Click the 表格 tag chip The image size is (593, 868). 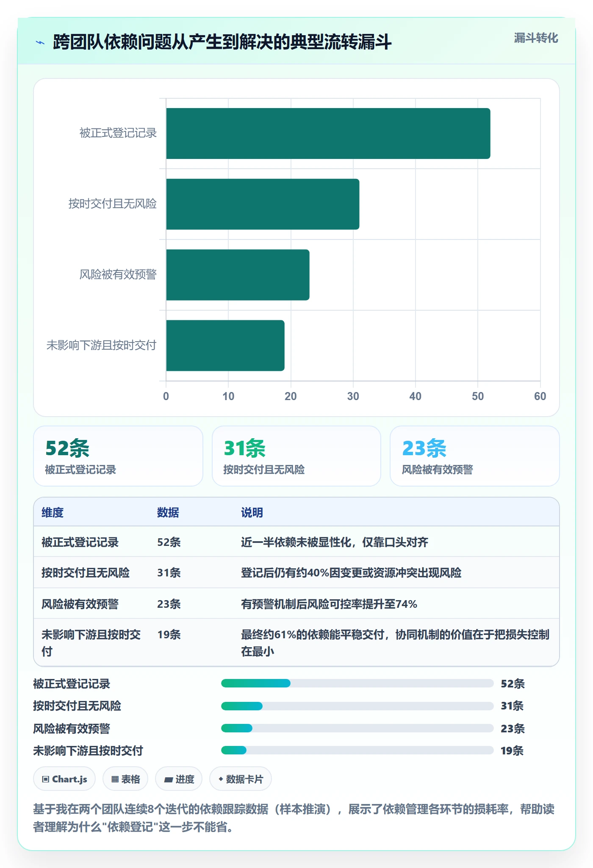(125, 779)
